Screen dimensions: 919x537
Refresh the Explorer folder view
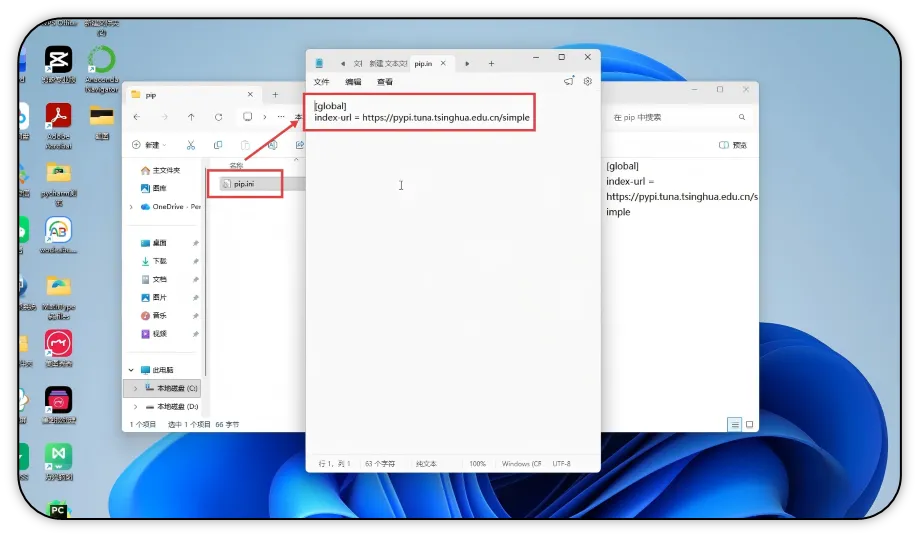[x=219, y=117]
